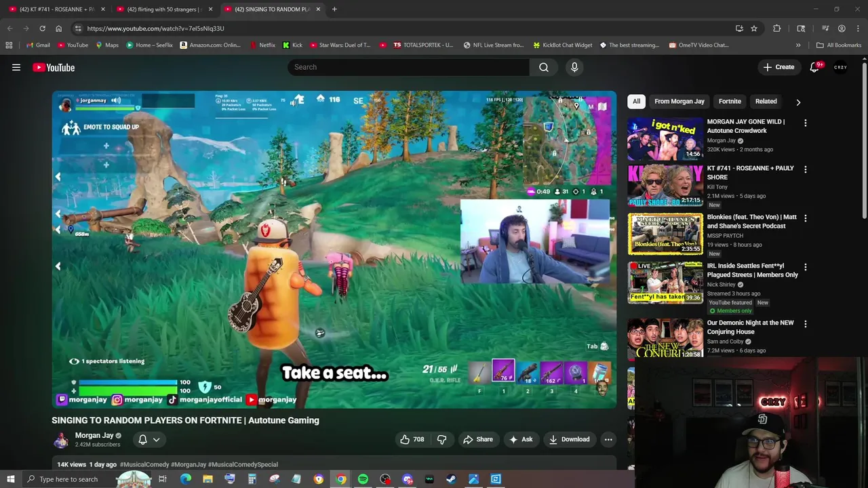The width and height of the screenshot is (868, 488).
Task: Start voice search with the microphone
Action: (574, 67)
